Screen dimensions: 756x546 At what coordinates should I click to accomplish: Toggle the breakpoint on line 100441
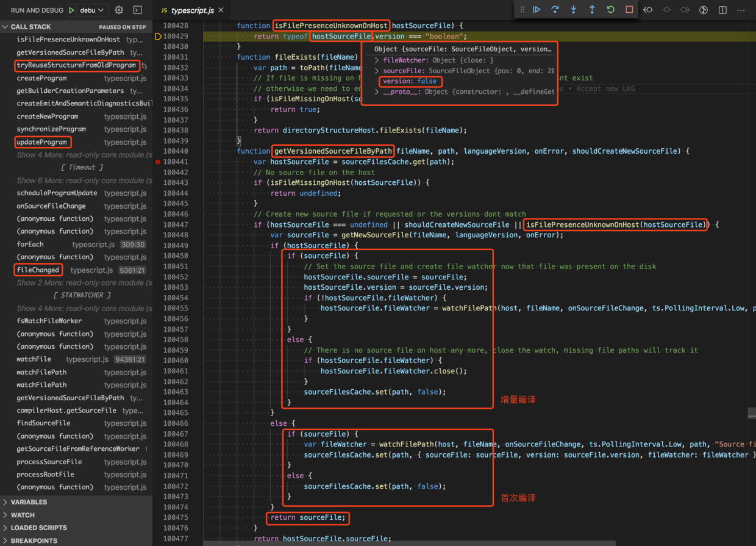point(158,162)
